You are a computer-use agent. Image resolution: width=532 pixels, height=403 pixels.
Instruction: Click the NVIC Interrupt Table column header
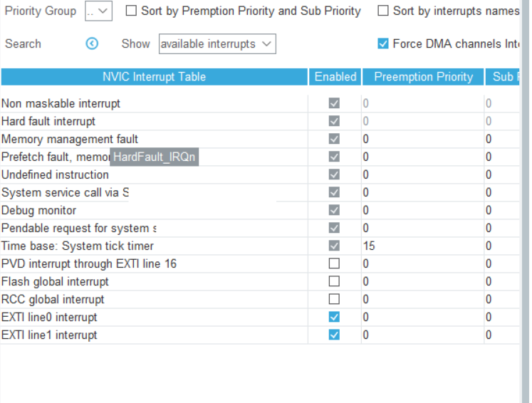(x=154, y=77)
